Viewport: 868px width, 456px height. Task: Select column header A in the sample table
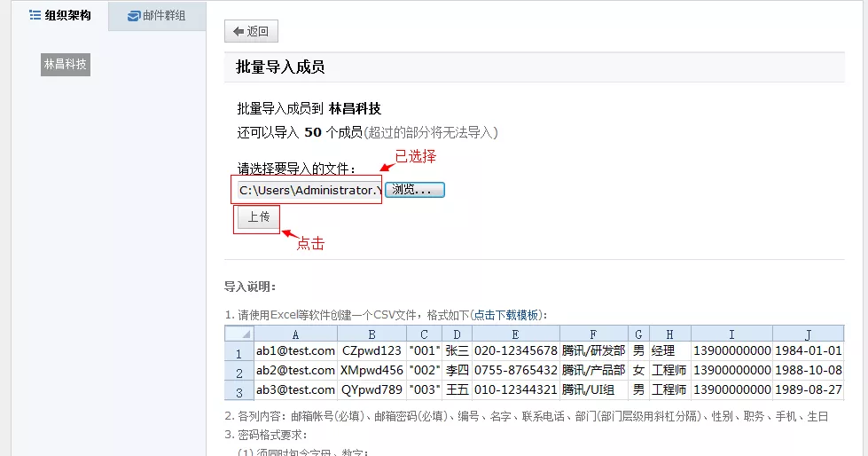click(x=295, y=334)
